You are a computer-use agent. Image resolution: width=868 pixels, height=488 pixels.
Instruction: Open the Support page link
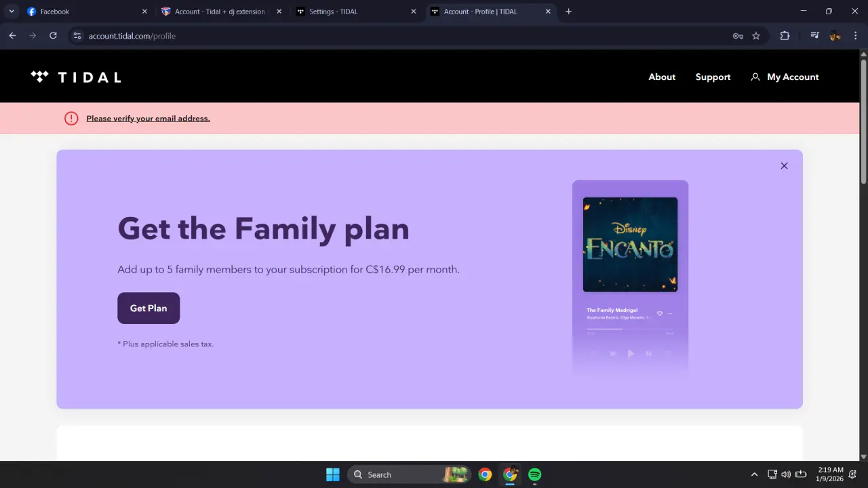[x=713, y=77]
